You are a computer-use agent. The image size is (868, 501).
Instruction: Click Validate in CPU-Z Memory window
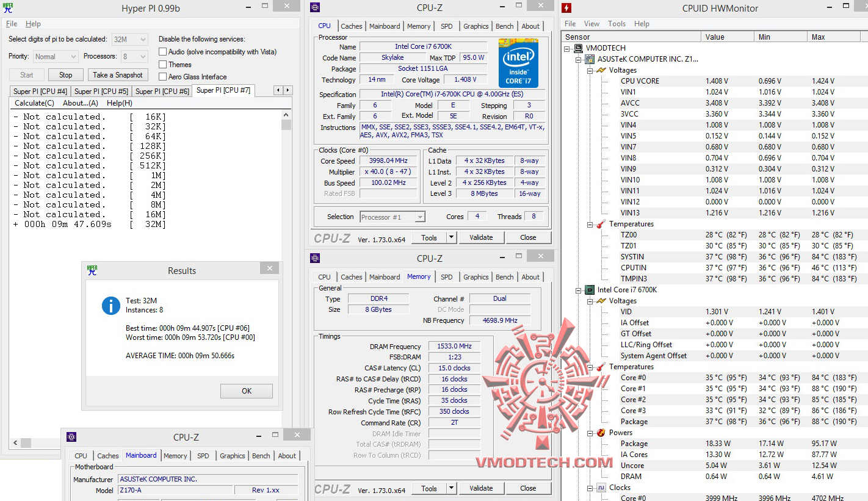pos(481,488)
